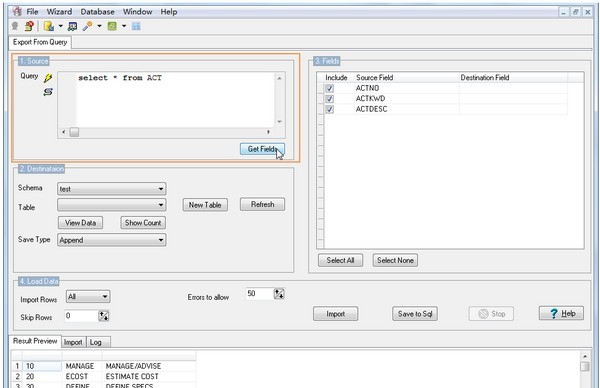Click the Include column header
600x388 pixels.
pyautogui.click(x=336, y=78)
